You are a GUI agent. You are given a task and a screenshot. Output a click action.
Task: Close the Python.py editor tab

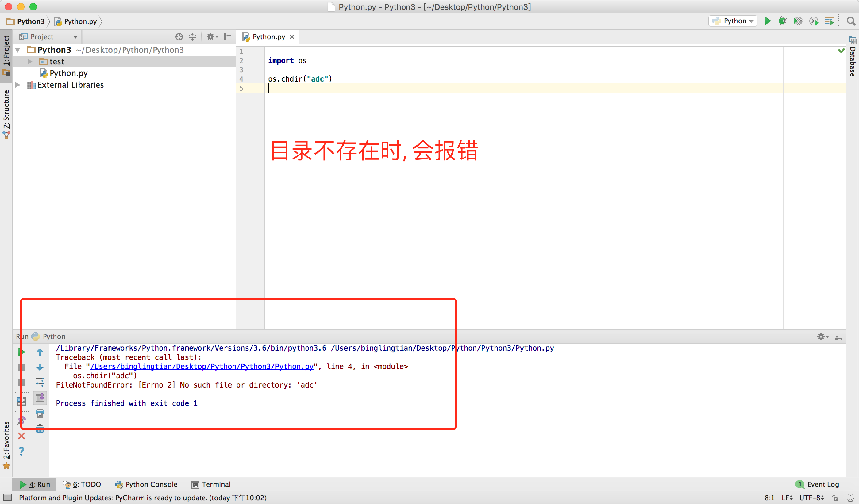tap(292, 37)
